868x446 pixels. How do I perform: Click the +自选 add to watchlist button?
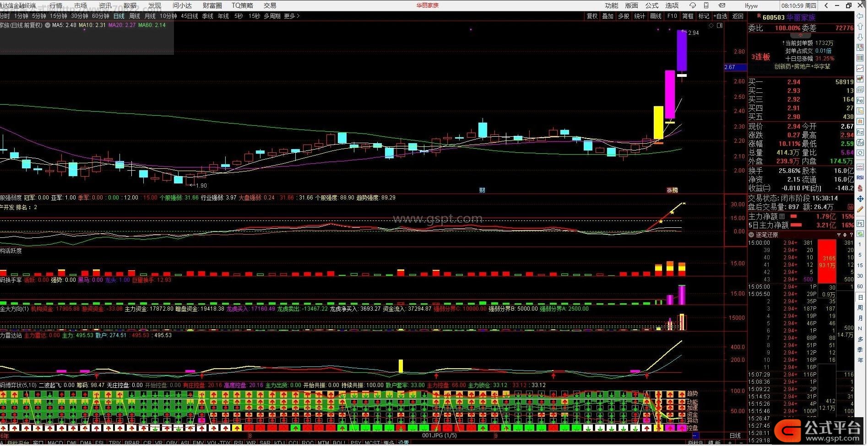720,16
